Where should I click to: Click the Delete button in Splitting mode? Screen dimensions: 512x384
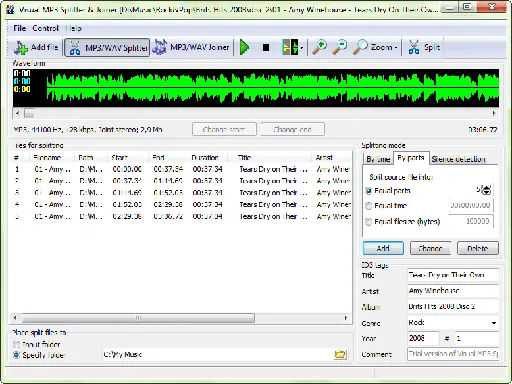[x=478, y=248]
